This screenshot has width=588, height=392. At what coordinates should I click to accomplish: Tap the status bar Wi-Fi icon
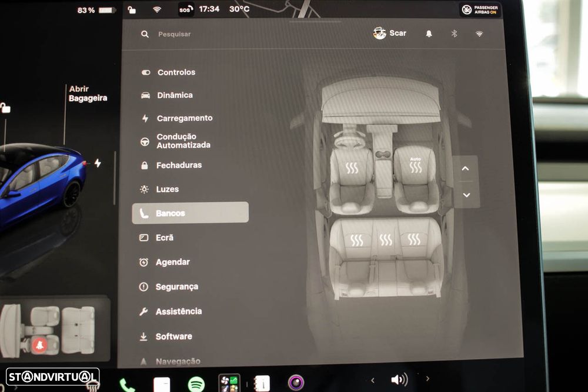pos(157,9)
